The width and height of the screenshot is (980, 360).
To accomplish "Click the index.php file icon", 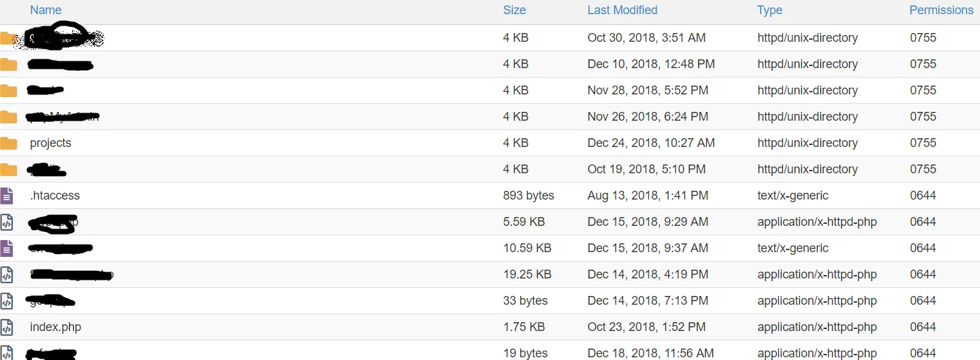I will [x=7, y=327].
